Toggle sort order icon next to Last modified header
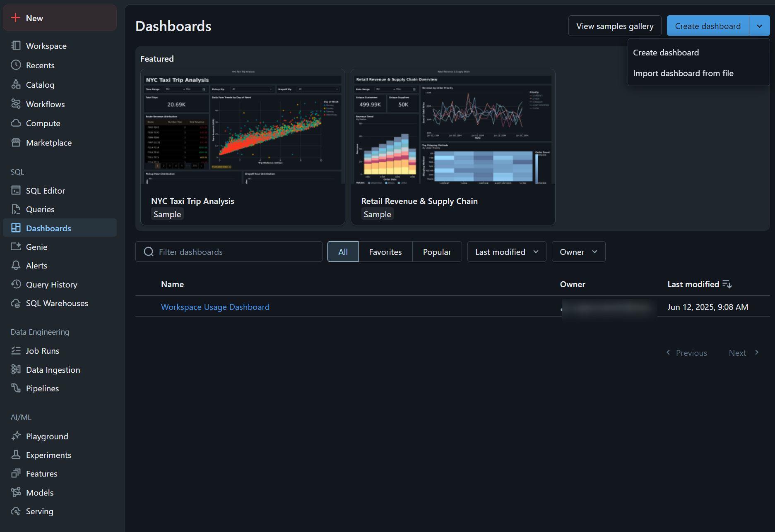This screenshot has width=775, height=532. click(x=727, y=284)
